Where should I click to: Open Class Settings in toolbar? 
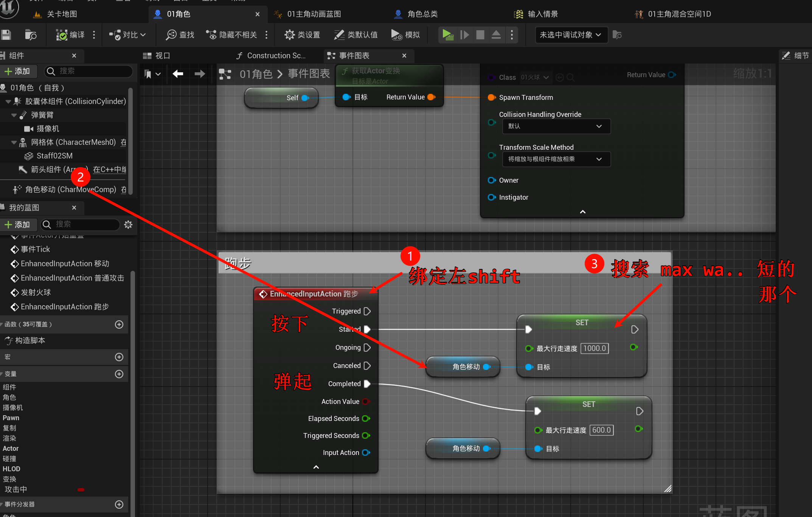tap(302, 35)
